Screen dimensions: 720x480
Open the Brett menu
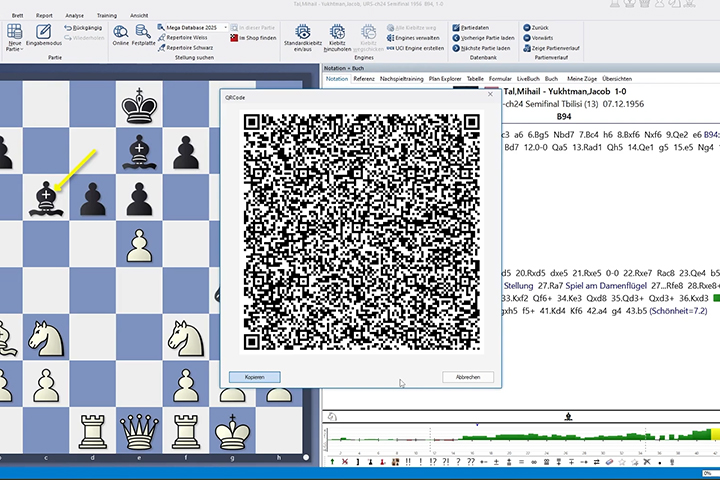[17, 16]
